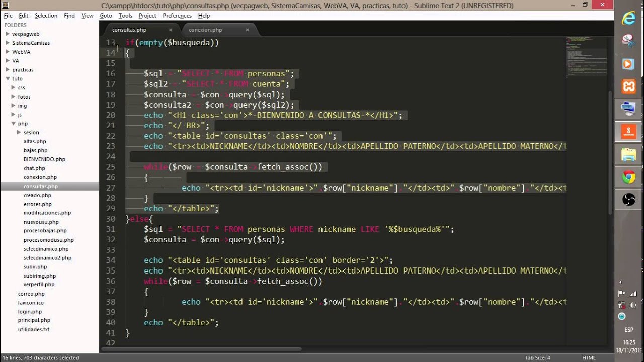This screenshot has height=362, width=644.
Task: Expand the fotos folder
Action: click(x=13, y=97)
